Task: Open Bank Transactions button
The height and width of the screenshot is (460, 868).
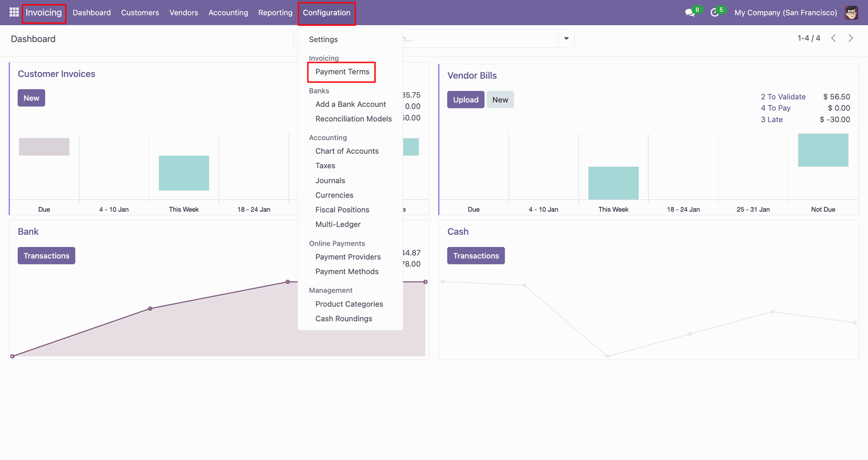Action: [x=47, y=256]
